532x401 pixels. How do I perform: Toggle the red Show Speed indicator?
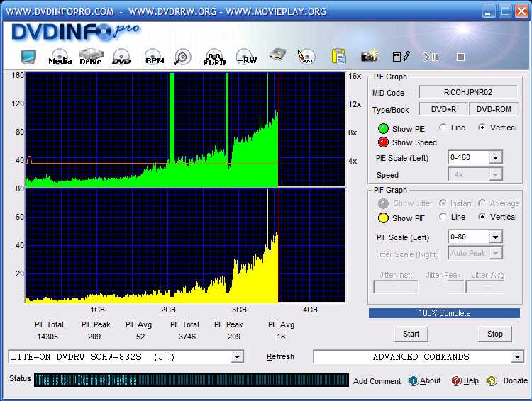(383, 142)
